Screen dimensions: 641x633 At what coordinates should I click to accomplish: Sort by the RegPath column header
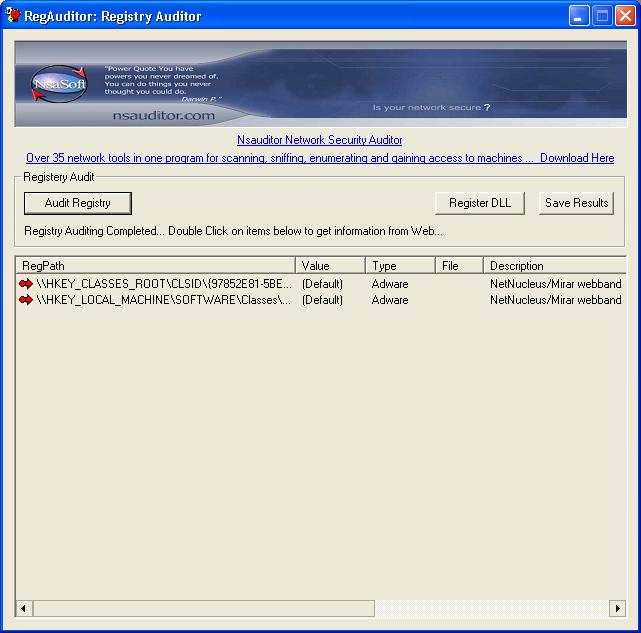(155, 266)
